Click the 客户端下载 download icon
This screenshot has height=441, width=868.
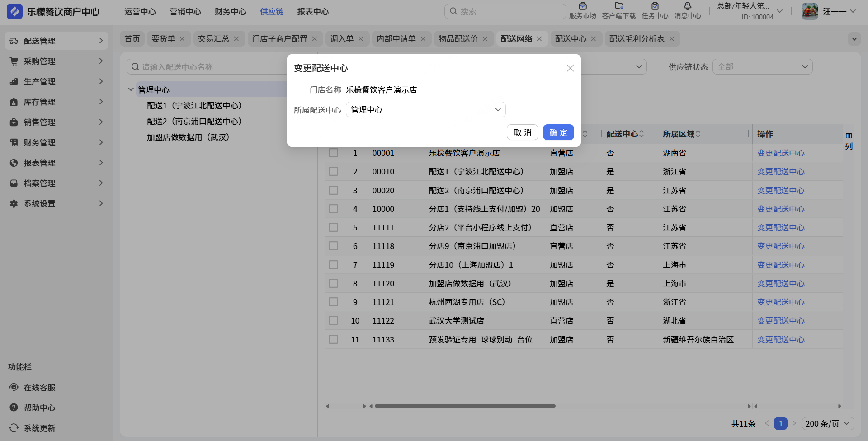click(618, 6)
